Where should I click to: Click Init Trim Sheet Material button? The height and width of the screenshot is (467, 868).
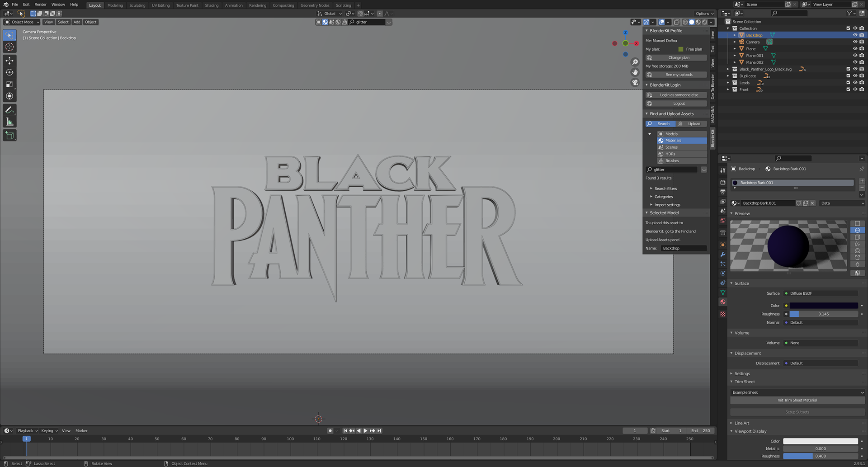pyautogui.click(x=797, y=401)
